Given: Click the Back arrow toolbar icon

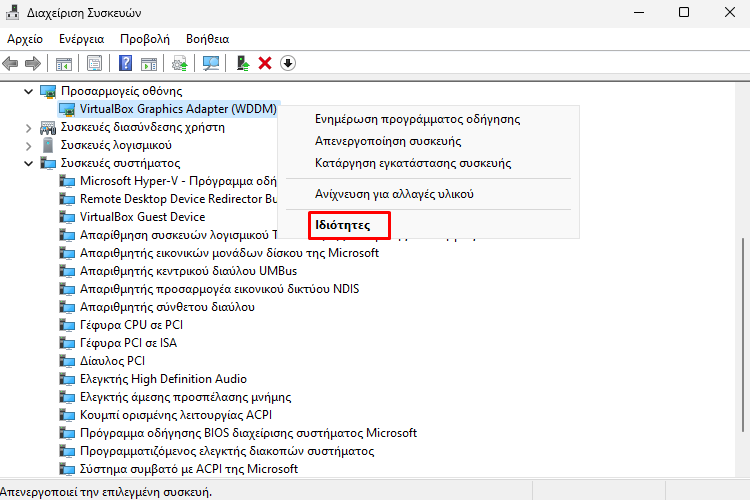Looking at the screenshot, I should 11,63.
